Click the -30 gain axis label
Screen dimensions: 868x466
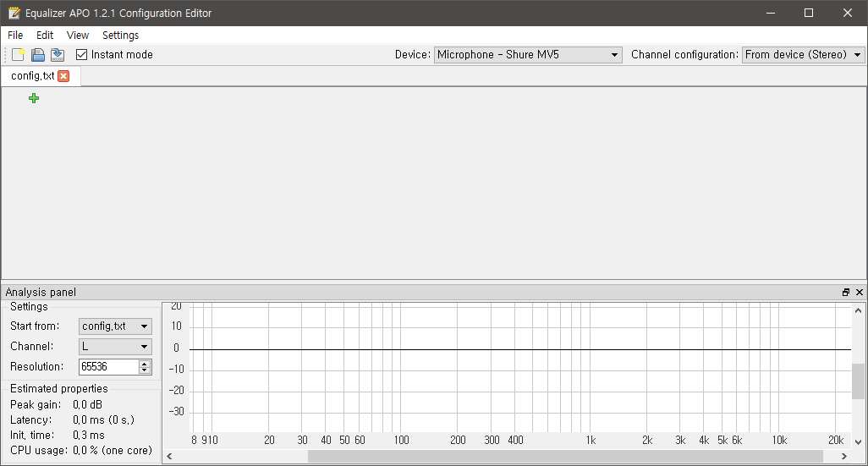point(176,411)
